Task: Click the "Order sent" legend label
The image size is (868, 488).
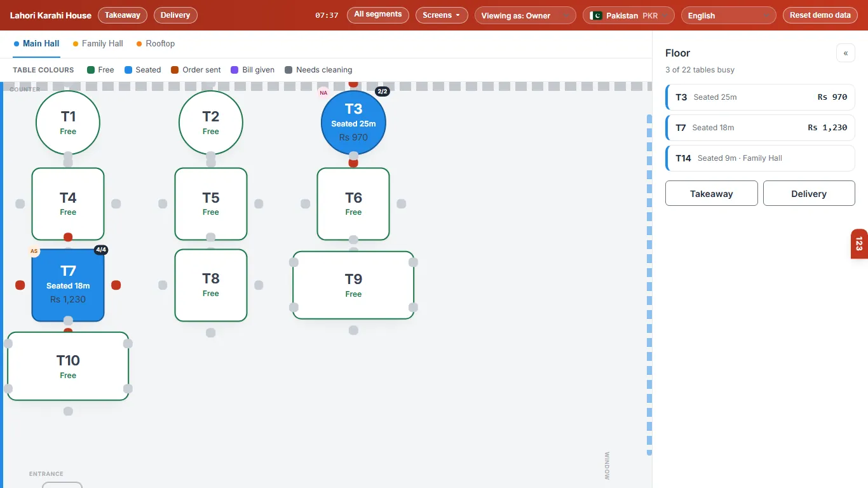Action: [x=201, y=70]
